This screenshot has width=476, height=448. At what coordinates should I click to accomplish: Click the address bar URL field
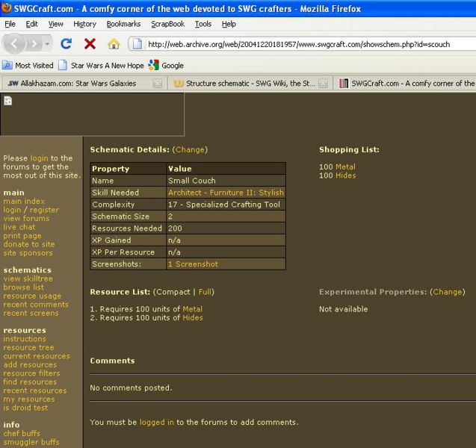[x=299, y=44]
